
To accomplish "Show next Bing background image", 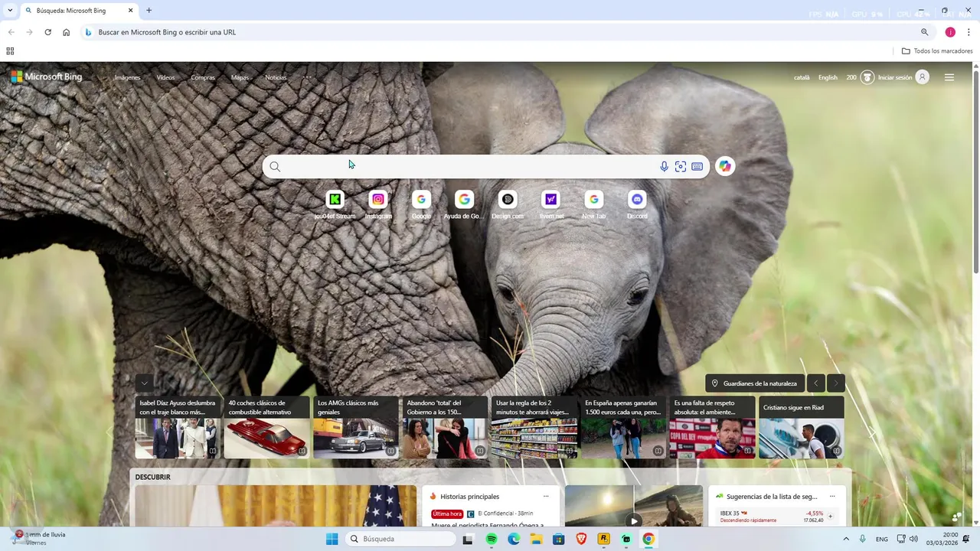I will click(x=836, y=383).
